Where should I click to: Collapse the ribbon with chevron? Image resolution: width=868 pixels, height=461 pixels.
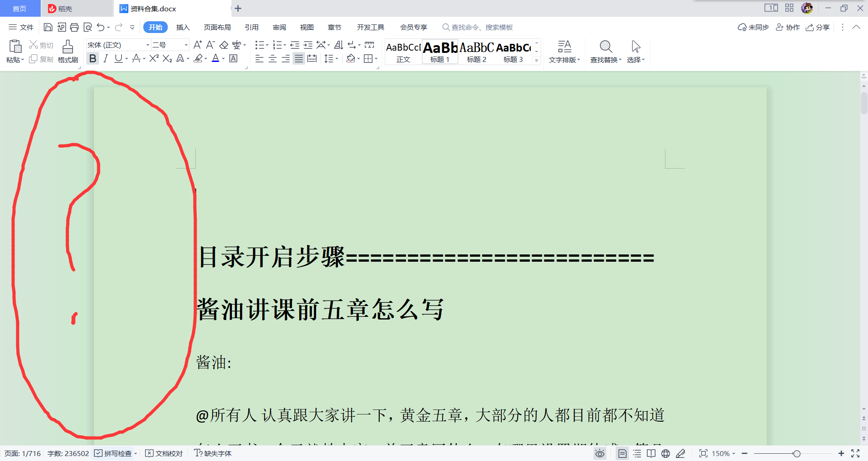coord(856,27)
